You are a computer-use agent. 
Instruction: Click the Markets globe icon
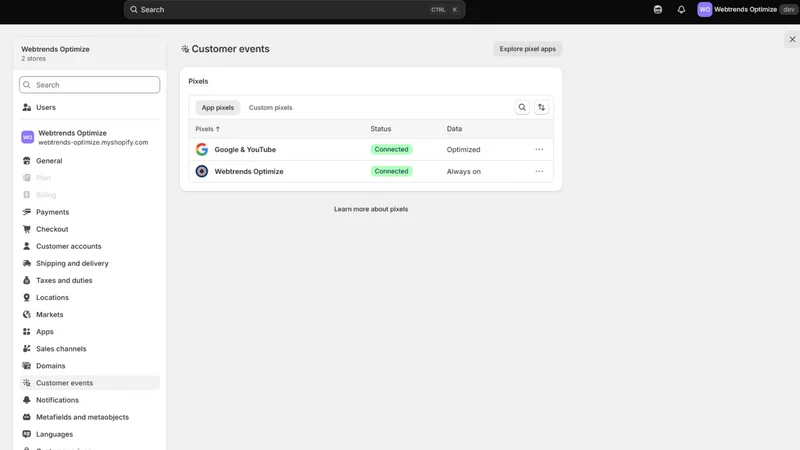tap(27, 314)
